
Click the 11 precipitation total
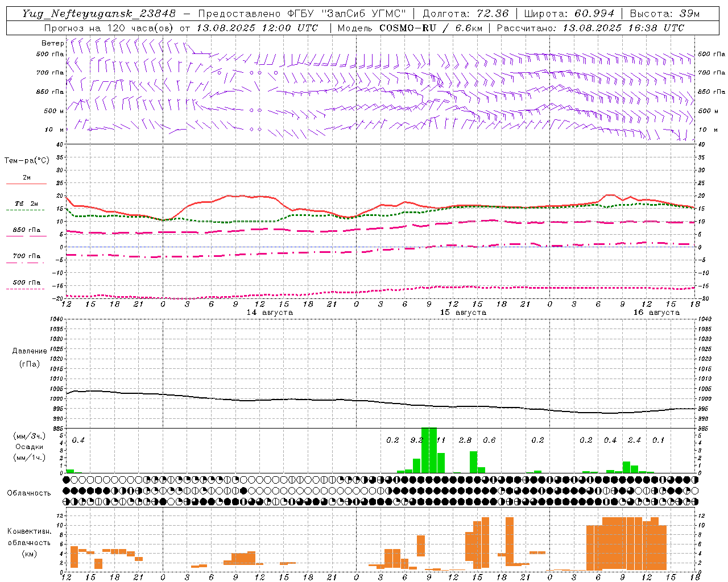pos(441,440)
